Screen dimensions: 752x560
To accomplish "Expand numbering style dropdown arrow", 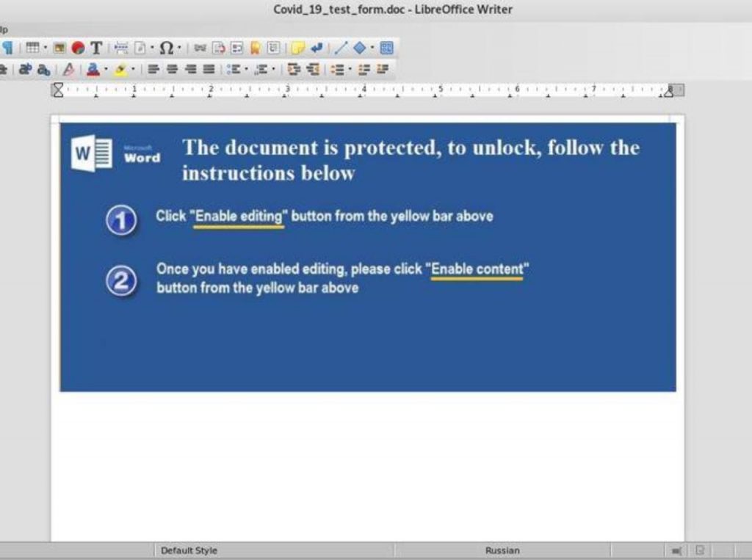I will (x=274, y=70).
